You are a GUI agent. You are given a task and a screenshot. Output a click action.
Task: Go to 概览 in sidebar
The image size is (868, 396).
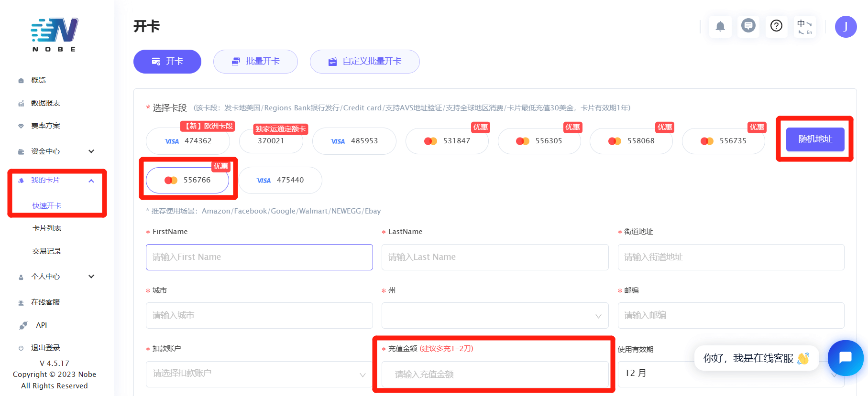[38, 80]
